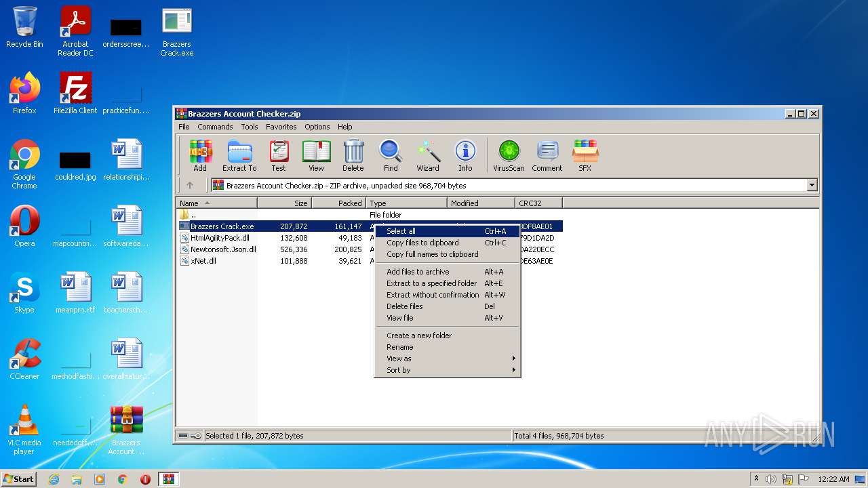Viewport: 868px width, 488px height.
Task: Click the Add toolbar icon in WinRAR
Action: (x=200, y=156)
